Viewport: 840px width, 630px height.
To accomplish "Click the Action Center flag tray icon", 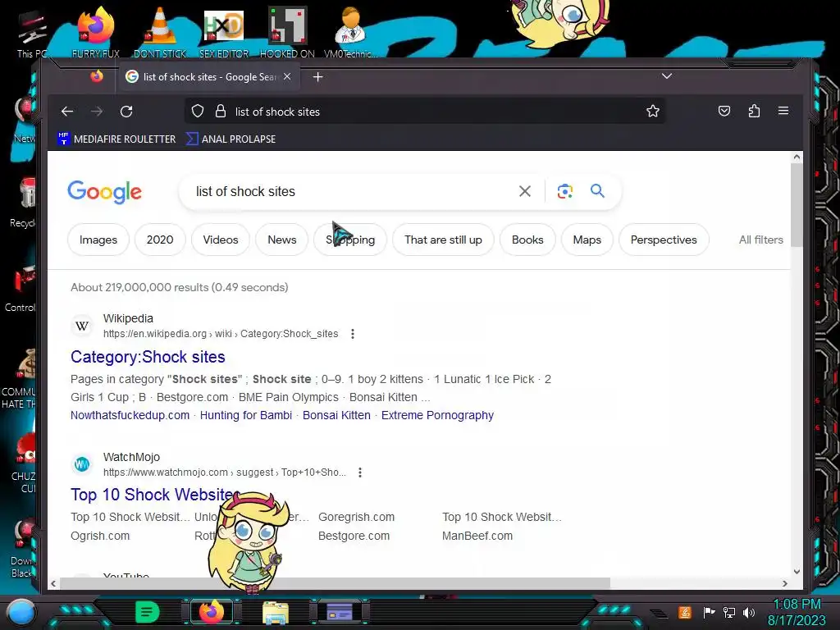I will [710, 612].
